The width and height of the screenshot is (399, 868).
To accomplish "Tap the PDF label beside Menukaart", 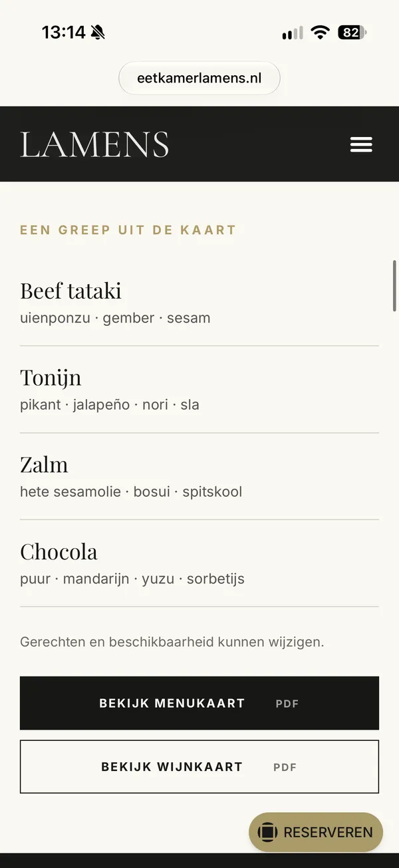I will pos(287,704).
